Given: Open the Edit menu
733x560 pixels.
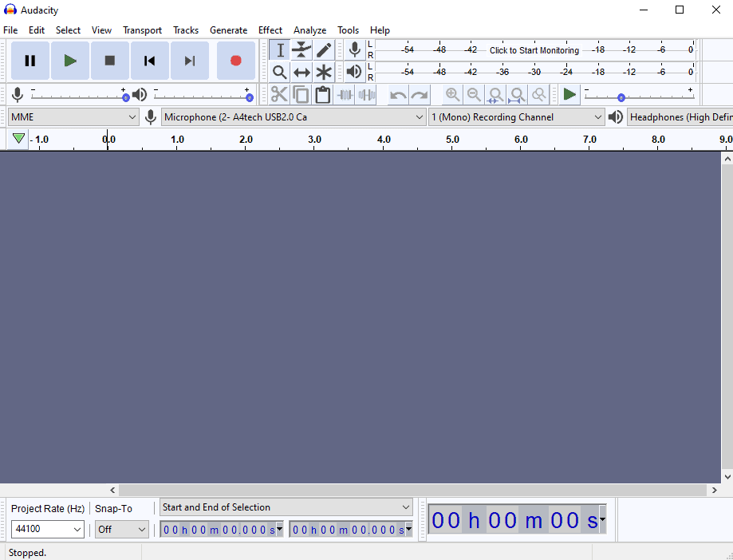Looking at the screenshot, I should [x=37, y=30].
